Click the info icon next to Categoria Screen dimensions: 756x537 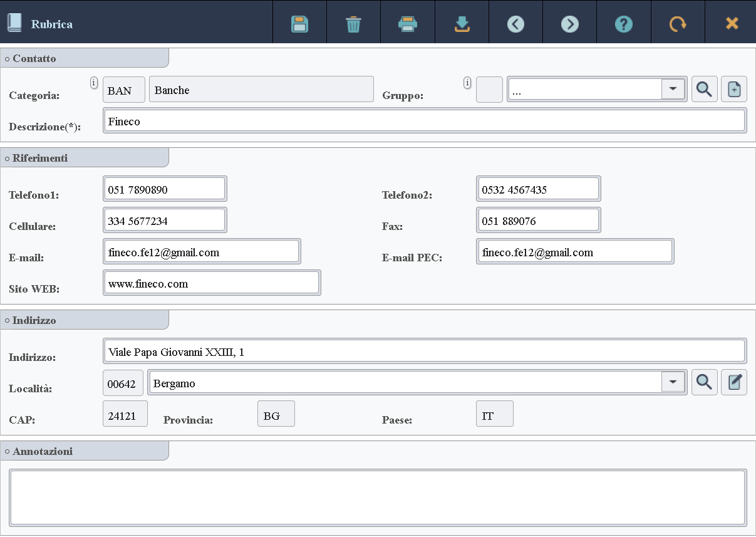(94, 83)
